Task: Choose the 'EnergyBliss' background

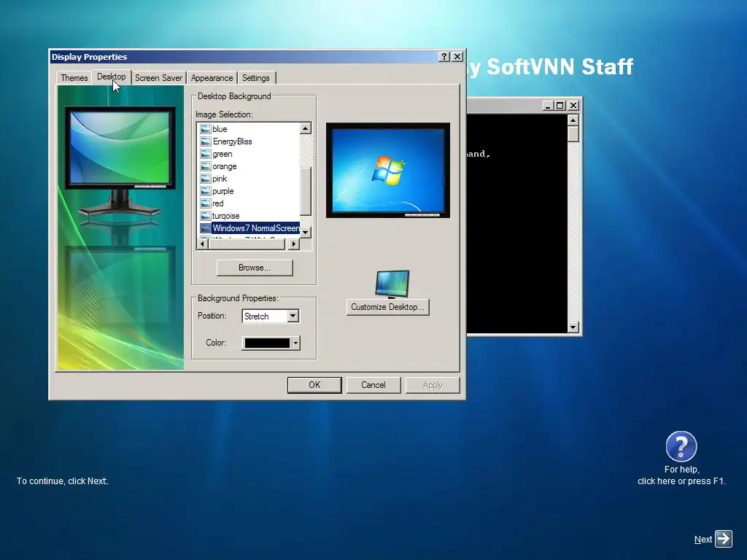Action: (232, 141)
